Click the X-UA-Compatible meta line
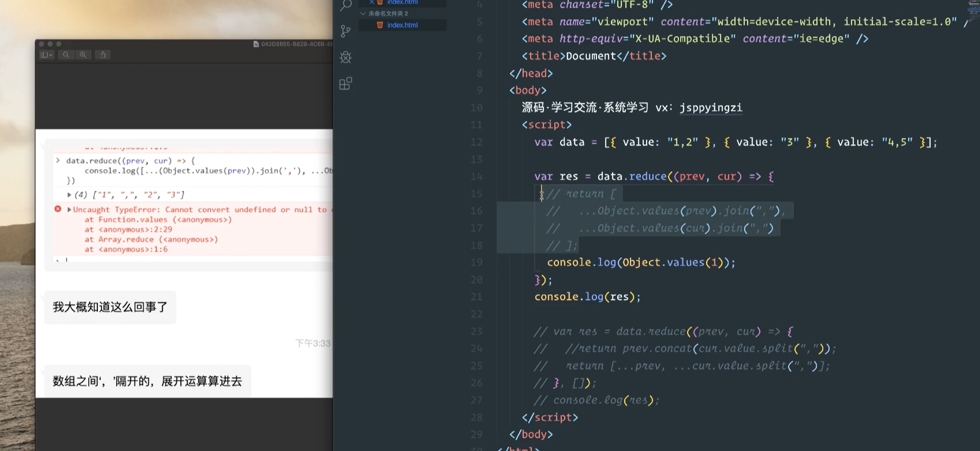980x451 pixels. coord(695,39)
